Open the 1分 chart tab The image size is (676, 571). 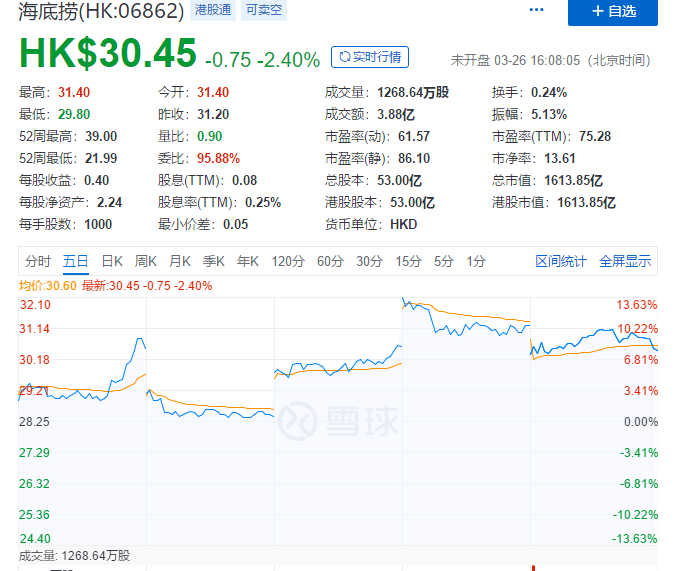[x=476, y=261]
